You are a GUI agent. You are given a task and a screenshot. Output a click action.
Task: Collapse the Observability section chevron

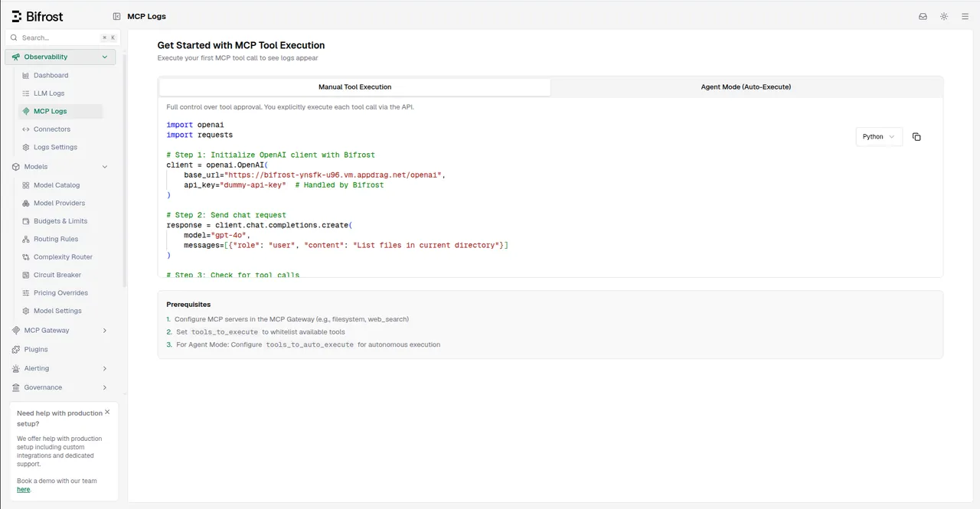point(105,57)
